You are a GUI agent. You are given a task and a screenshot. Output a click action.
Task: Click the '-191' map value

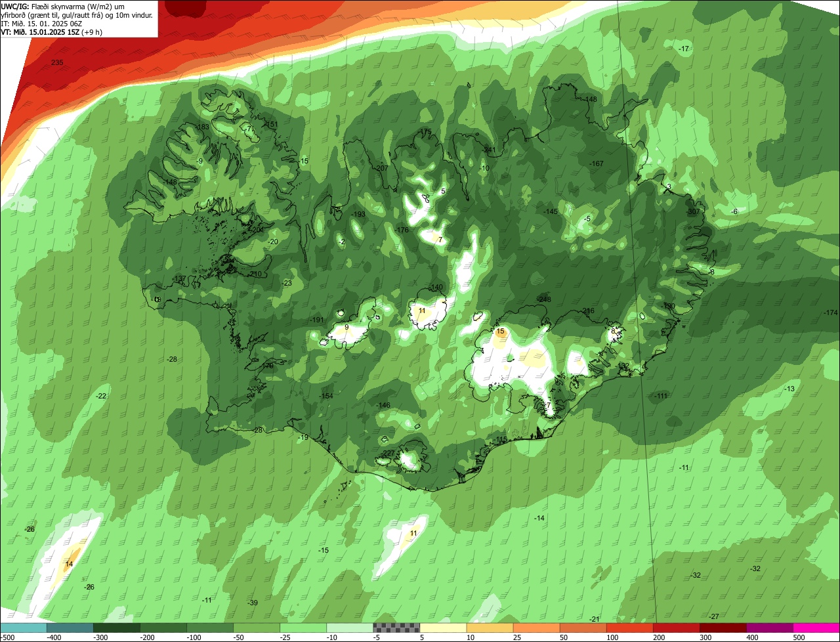(317, 320)
